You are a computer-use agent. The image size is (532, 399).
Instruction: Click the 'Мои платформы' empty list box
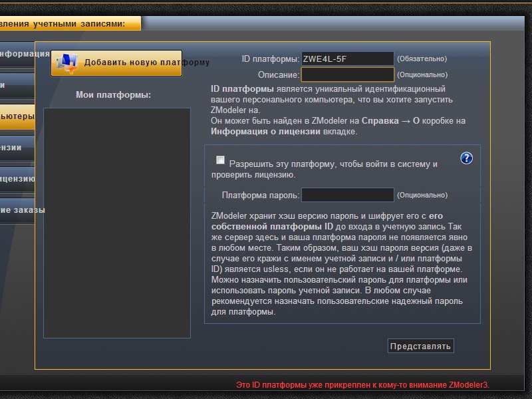117,223
